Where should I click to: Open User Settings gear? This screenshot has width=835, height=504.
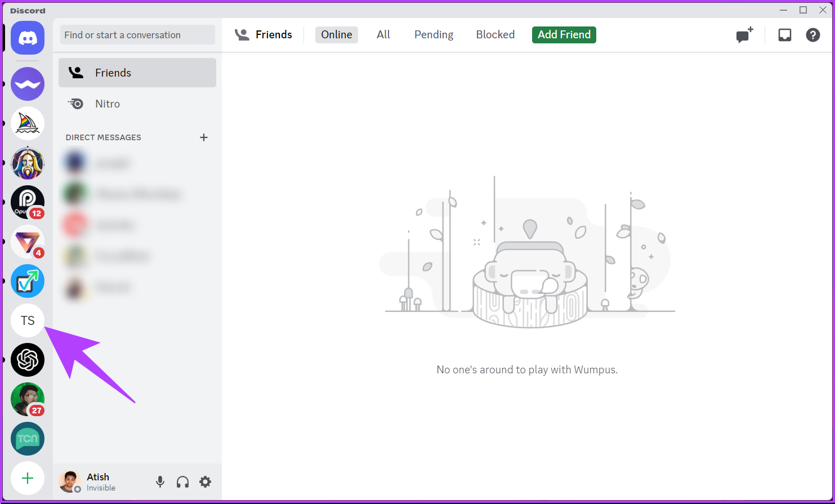206,481
